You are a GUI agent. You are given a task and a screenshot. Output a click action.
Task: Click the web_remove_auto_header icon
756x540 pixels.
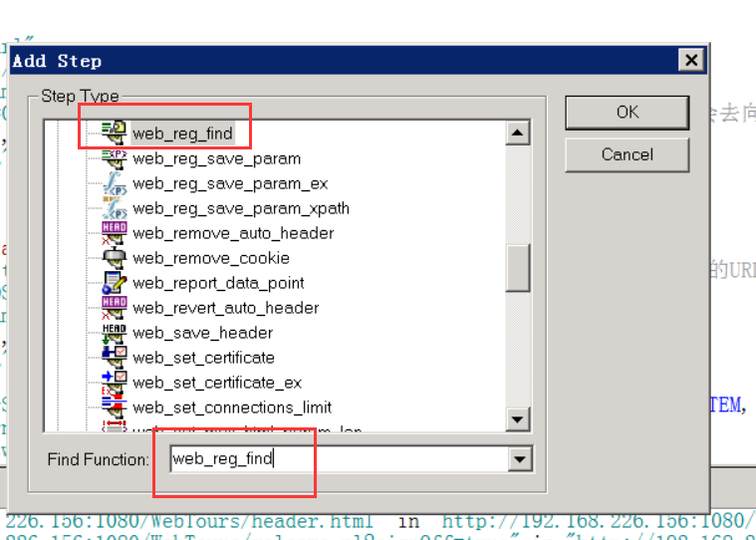click(115, 233)
